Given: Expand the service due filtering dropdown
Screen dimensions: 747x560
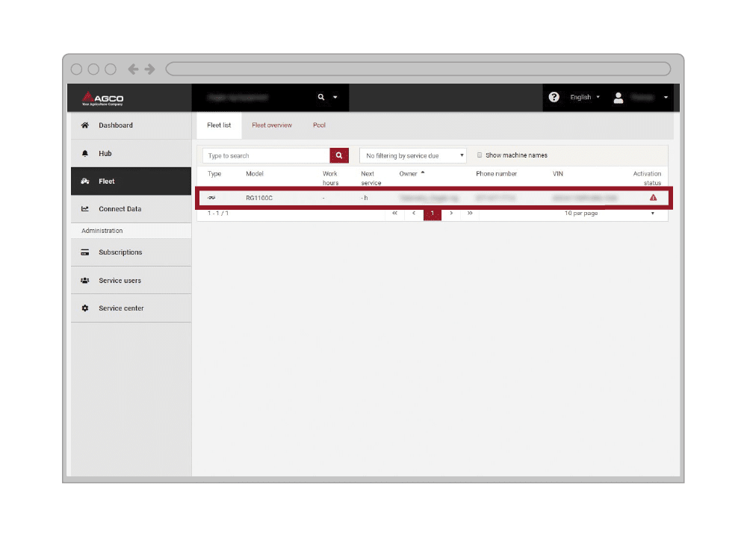Looking at the screenshot, I should [412, 156].
